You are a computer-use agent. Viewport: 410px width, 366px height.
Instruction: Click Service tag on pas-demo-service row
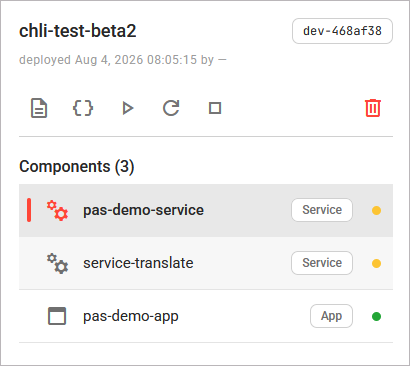pyautogui.click(x=322, y=210)
